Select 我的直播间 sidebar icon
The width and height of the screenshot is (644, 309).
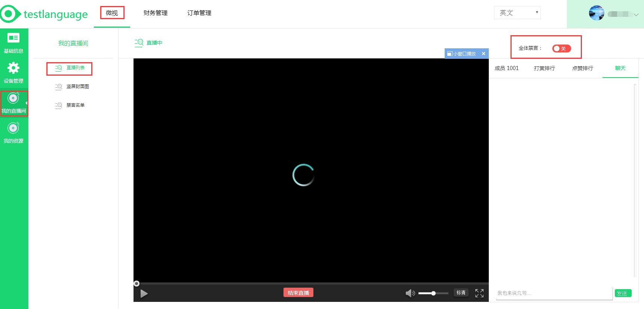pos(13,98)
